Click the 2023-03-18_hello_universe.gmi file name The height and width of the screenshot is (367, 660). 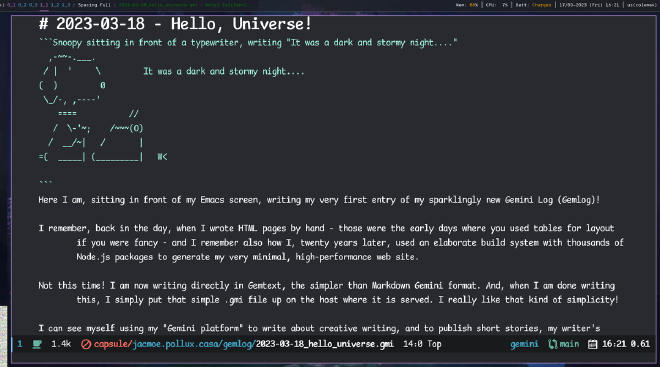[325, 344]
